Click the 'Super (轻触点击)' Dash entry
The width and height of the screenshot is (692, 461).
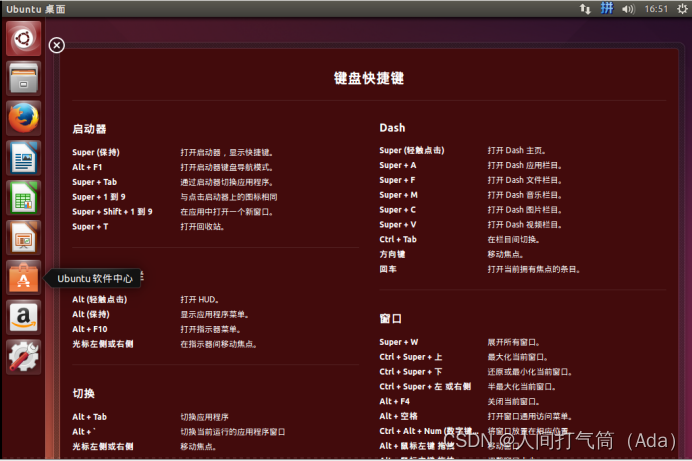point(412,150)
